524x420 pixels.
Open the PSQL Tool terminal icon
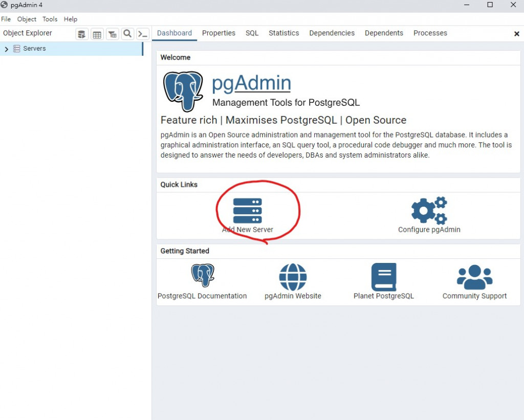tap(143, 34)
